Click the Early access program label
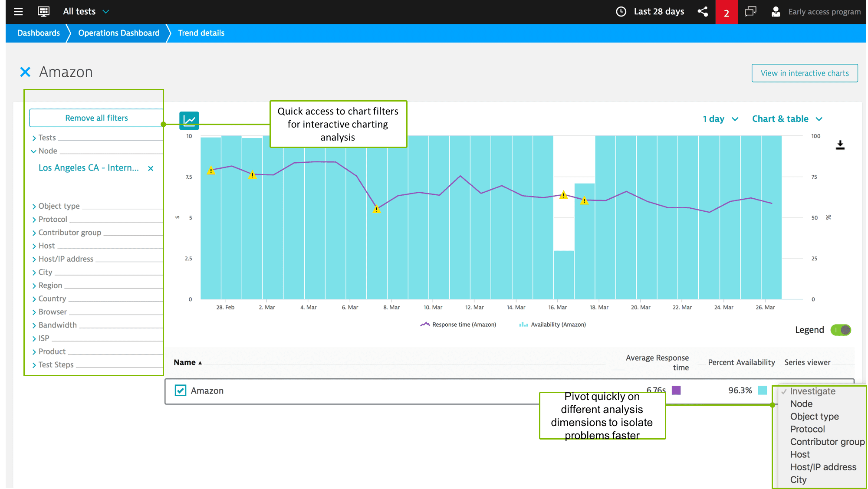Image resolution: width=868 pixels, height=489 pixels. (824, 12)
